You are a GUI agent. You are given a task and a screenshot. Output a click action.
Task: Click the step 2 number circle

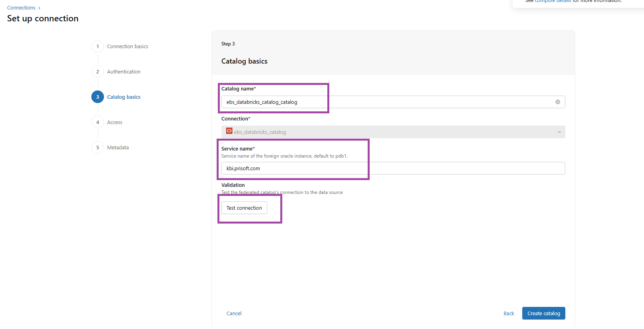point(98,72)
